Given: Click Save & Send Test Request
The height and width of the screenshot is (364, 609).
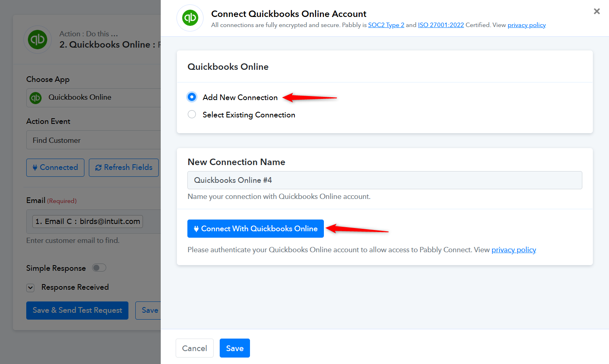Looking at the screenshot, I should [x=77, y=310].
